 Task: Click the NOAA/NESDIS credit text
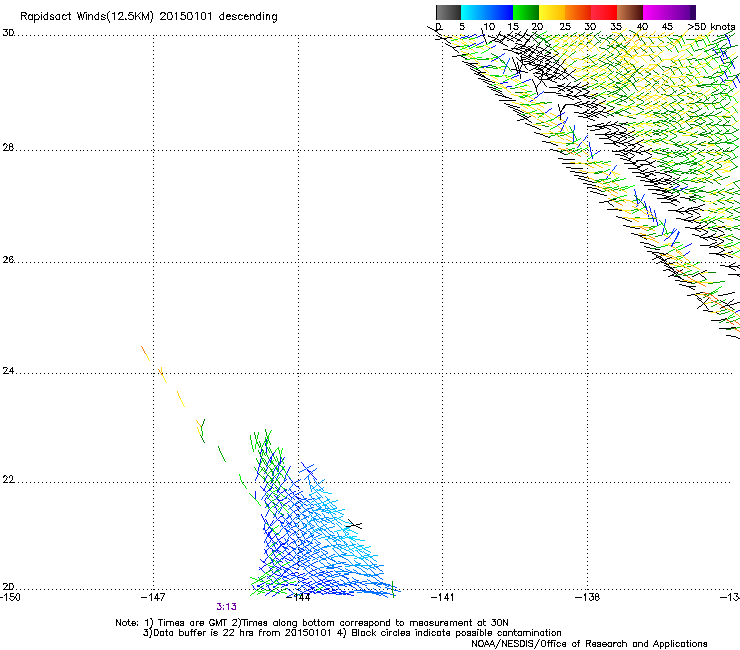click(589, 644)
